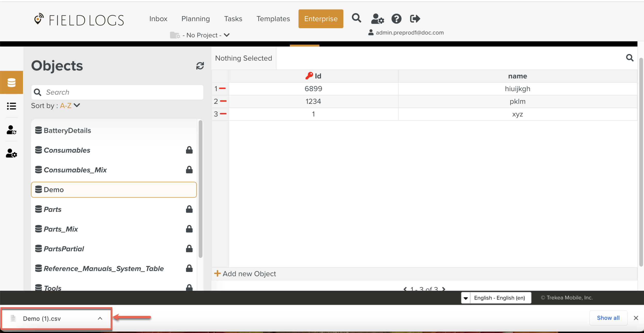
Task: Click the table search icon at right
Action: pyautogui.click(x=630, y=58)
